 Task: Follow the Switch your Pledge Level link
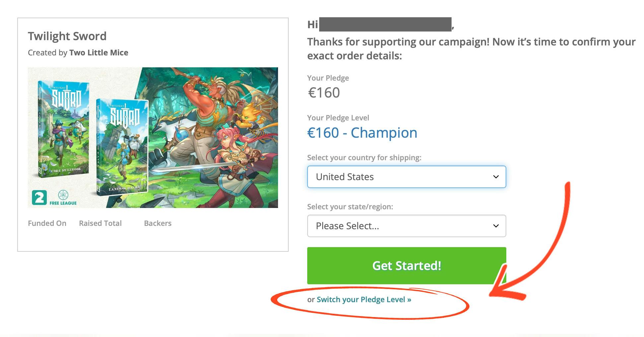tap(364, 300)
